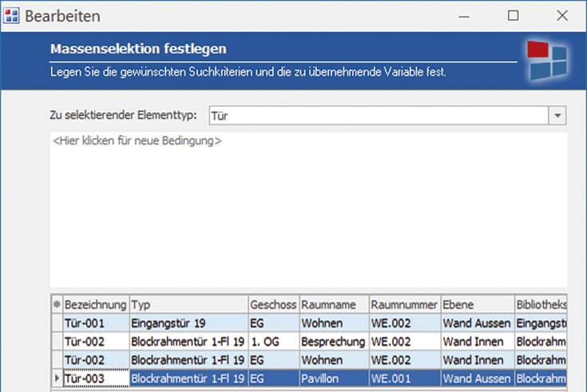Click the asterisk grid corner selector

click(56, 305)
